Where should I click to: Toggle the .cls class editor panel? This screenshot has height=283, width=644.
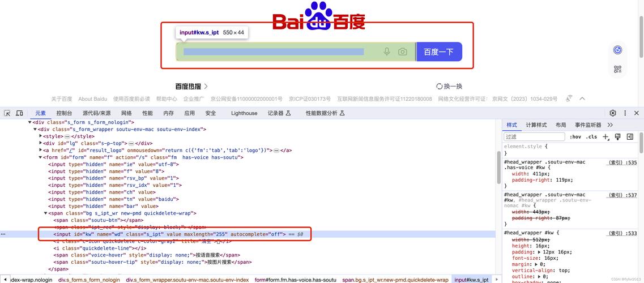pos(591,137)
